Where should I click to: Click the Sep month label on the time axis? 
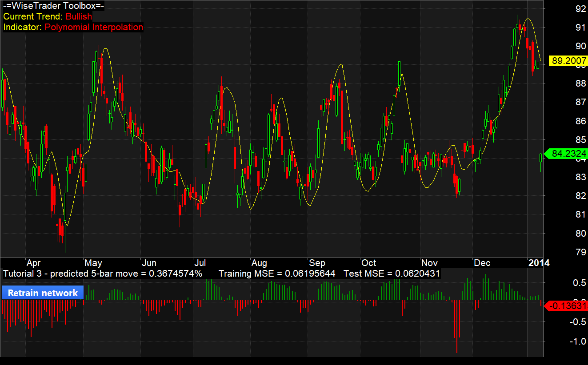coord(317,263)
